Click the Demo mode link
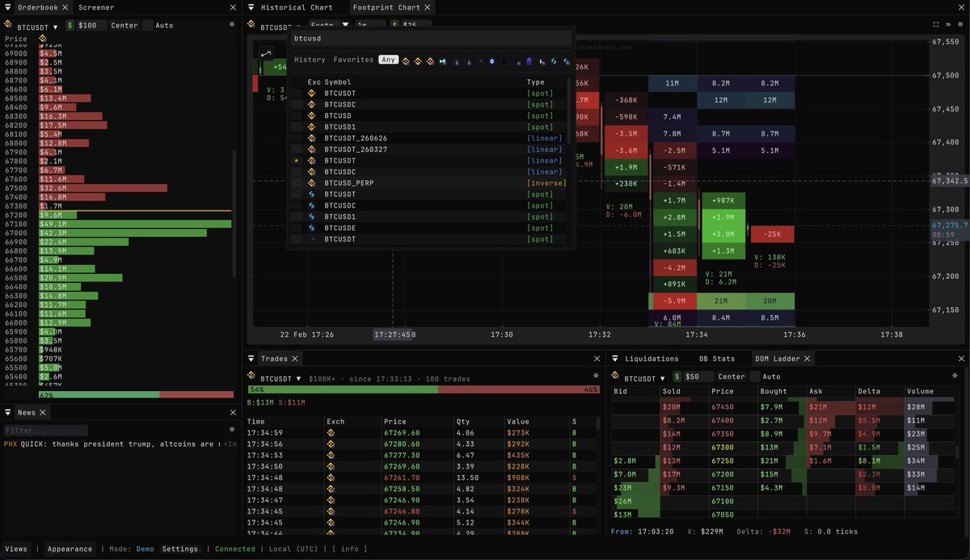This screenshot has width=970, height=560. (145, 549)
